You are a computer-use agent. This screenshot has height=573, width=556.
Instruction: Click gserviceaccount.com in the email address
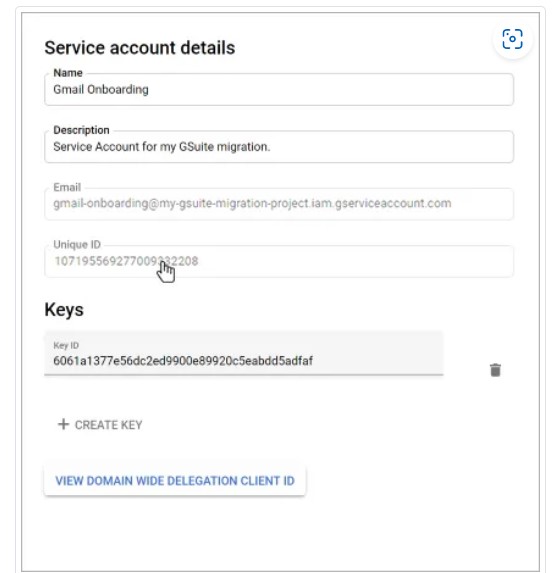[x=393, y=204]
